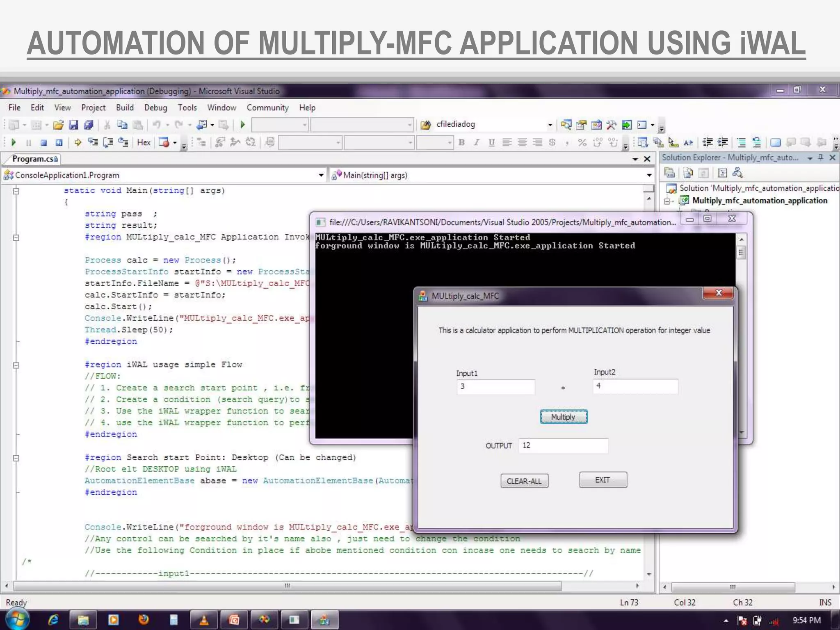Click the Show Next Statement arrow icon
Image resolution: width=840 pixels, height=630 pixels.
(x=78, y=143)
